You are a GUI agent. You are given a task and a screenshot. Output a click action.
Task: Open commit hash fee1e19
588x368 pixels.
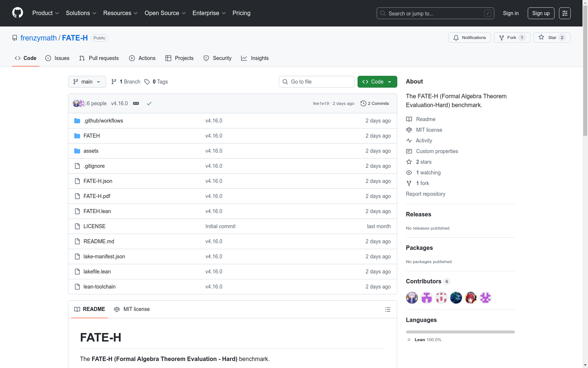click(321, 103)
